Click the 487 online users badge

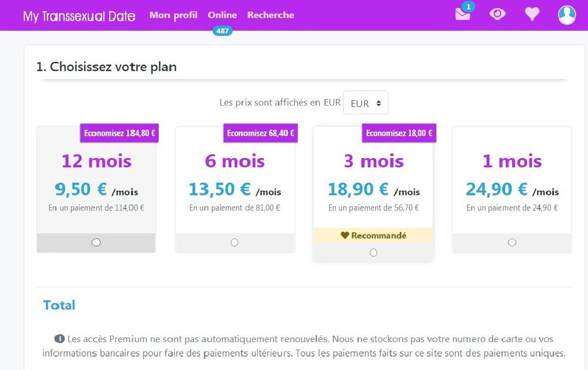pyautogui.click(x=222, y=31)
